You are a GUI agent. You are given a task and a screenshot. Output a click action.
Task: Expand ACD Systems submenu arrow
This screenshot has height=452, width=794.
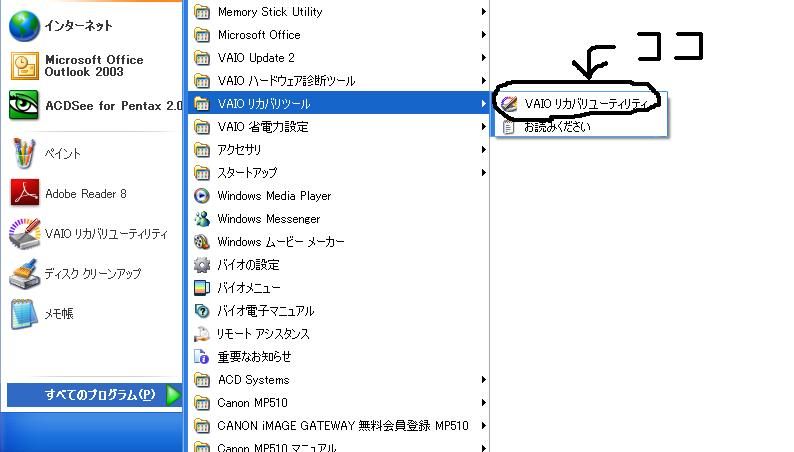[484, 380]
